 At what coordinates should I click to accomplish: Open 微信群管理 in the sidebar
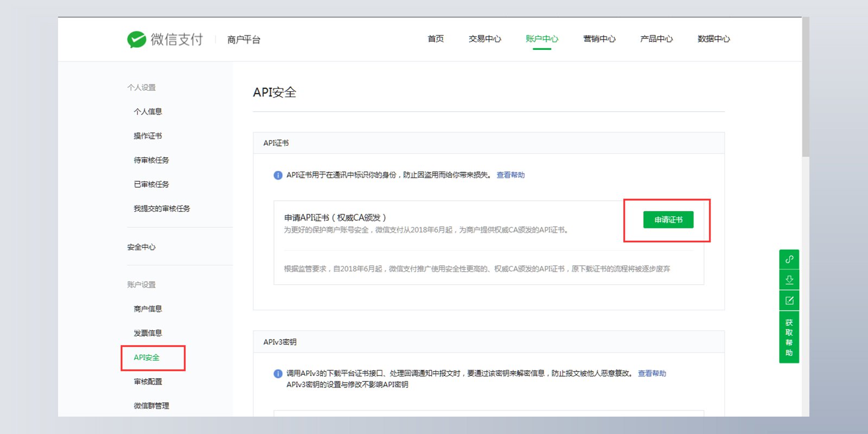coord(151,406)
